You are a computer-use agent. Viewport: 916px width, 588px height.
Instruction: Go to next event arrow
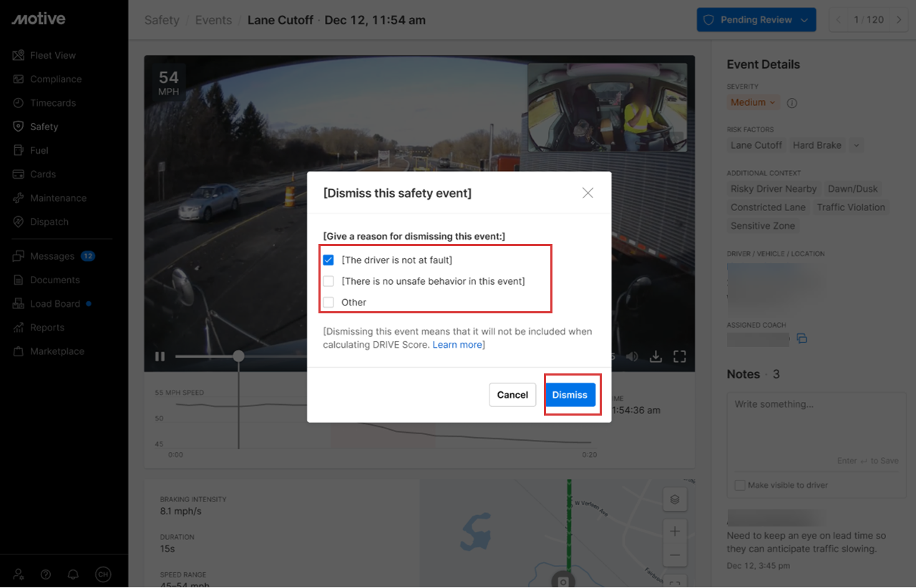point(900,20)
